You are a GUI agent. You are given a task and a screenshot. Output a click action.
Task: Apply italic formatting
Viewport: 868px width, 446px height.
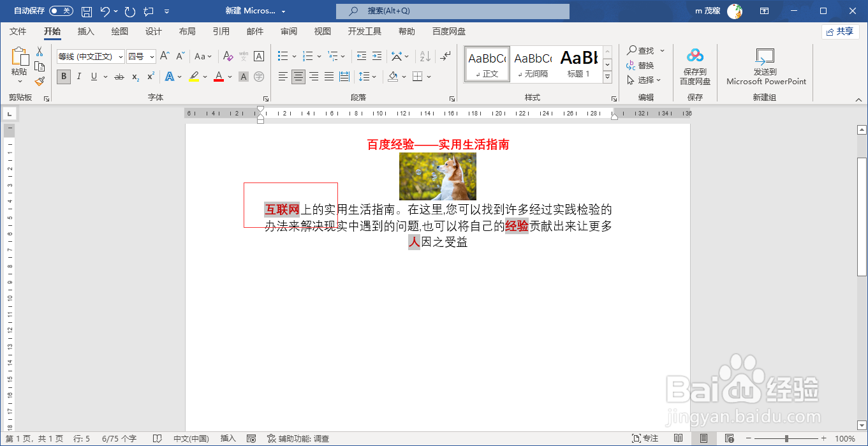pyautogui.click(x=78, y=77)
